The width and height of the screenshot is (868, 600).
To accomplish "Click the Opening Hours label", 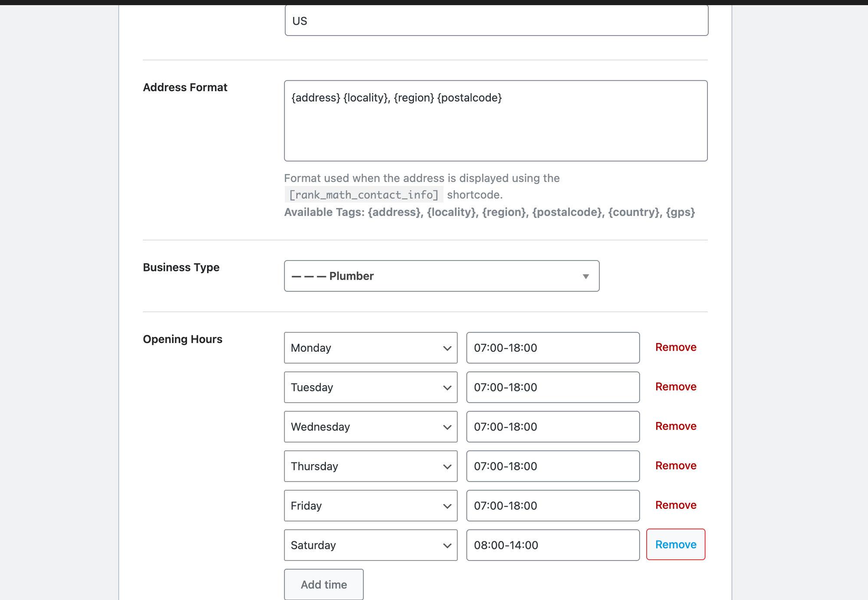I will tap(182, 339).
